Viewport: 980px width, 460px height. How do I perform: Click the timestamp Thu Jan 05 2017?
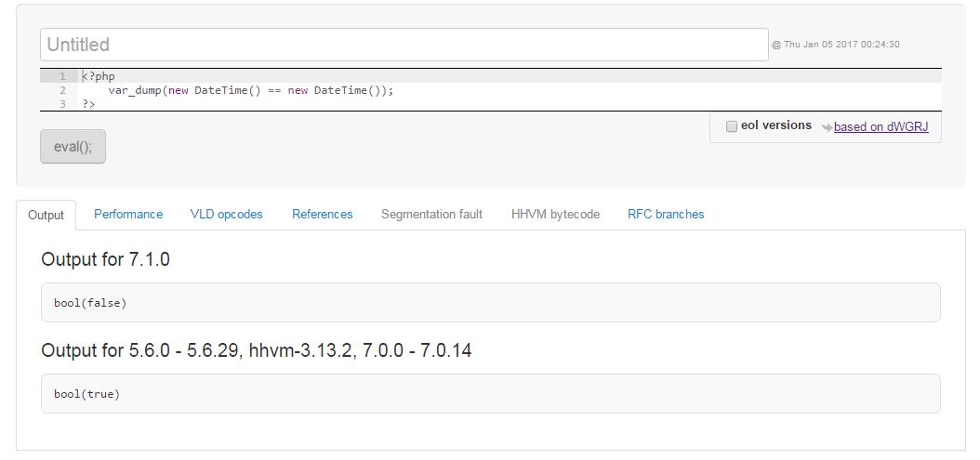coord(836,45)
